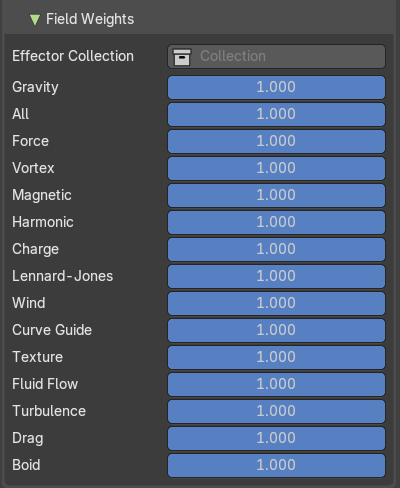This screenshot has width=400, height=488.
Task: Select the Force weight value field
Action: coord(276,141)
